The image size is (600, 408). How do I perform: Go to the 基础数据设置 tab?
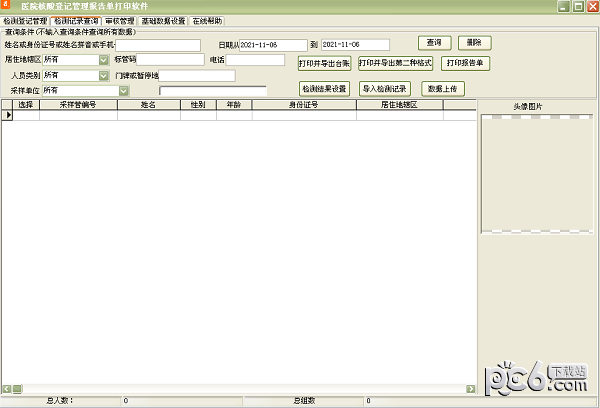coord(163,20)
